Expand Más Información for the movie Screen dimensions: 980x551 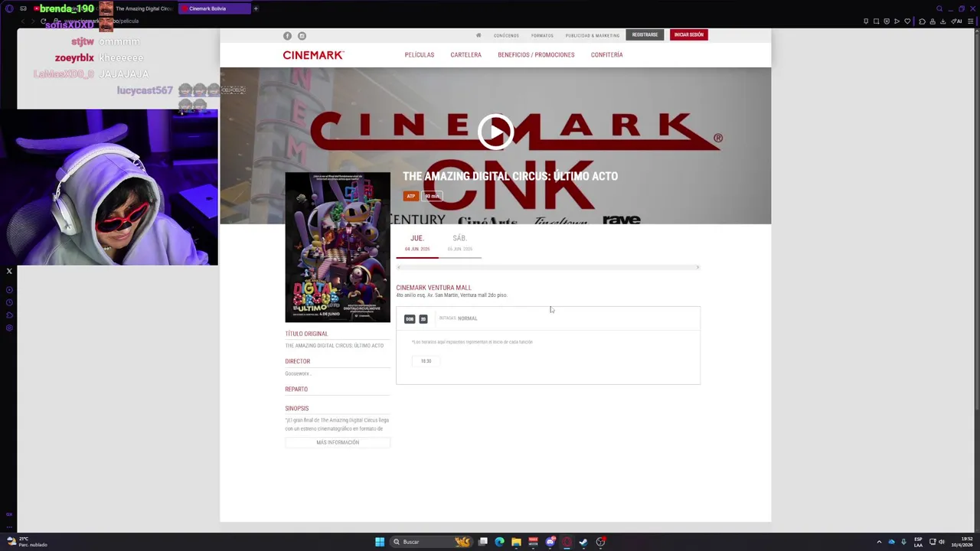pos(338,442)
